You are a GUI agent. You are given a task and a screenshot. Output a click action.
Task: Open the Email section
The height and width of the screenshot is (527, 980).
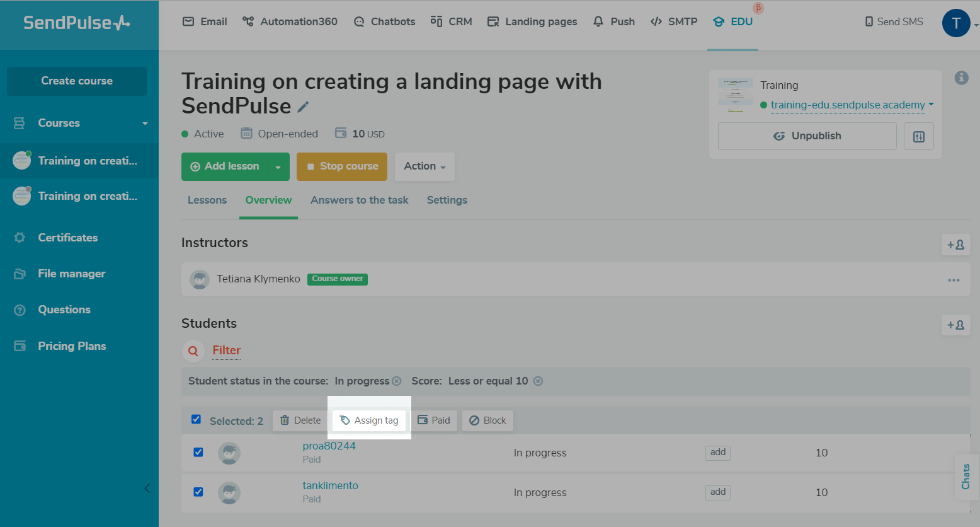pyautogui.click(x=205, y=21)
